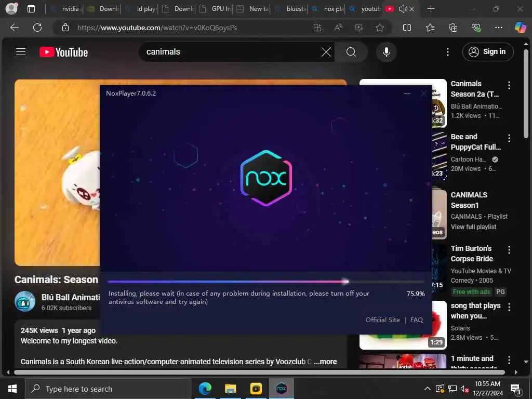The image size is (532, 399).
Task: Open a new browser tab with plus
Action: pyautogui.click(x=431, y=9)
